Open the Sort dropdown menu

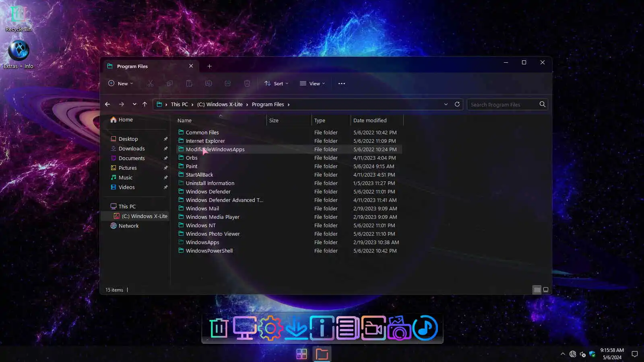[277, 83]
